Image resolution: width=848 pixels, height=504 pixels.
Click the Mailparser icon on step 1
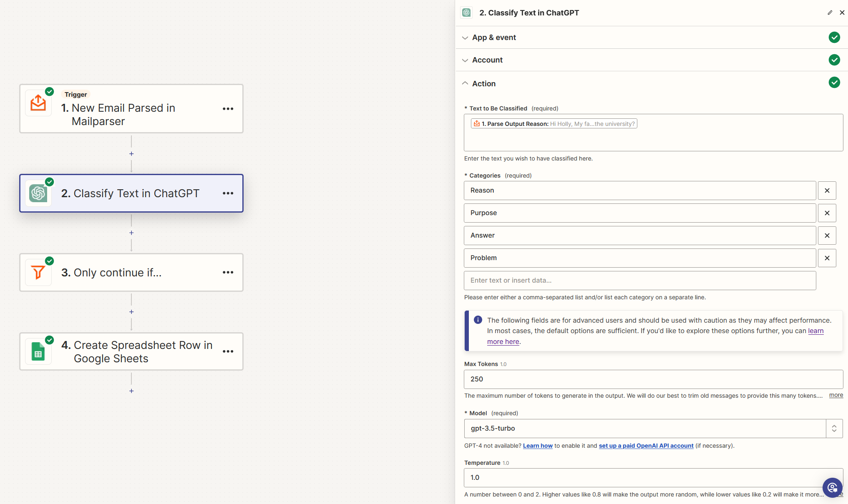click(x=38, y=103)
